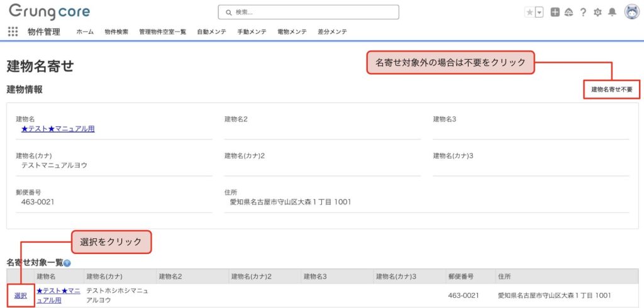
Task: Click the Grung core logo
Action: pos(49,12)
